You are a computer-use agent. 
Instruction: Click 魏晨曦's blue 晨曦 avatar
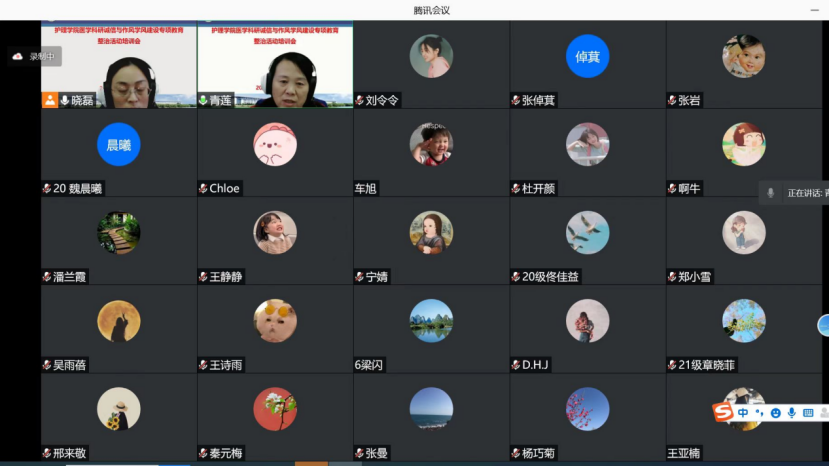pyautogui.click(x=118, y=145)
